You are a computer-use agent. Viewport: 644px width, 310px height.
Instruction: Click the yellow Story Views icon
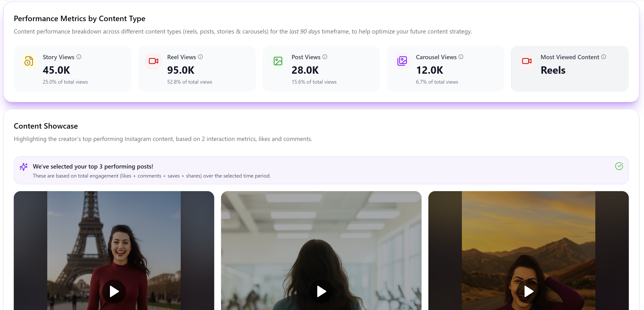(29, 61)
